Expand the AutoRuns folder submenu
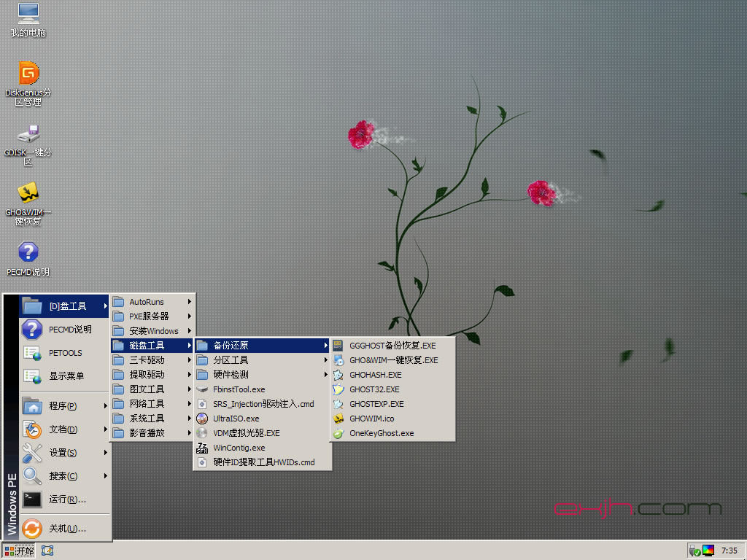The width and height of the screenshot is (747, 560). coord(147,302)
